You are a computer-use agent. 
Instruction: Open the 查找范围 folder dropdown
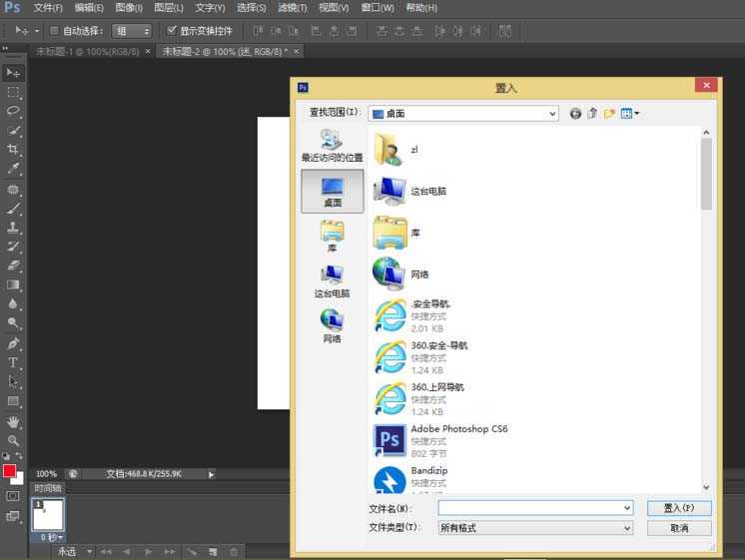pos(552,114)
